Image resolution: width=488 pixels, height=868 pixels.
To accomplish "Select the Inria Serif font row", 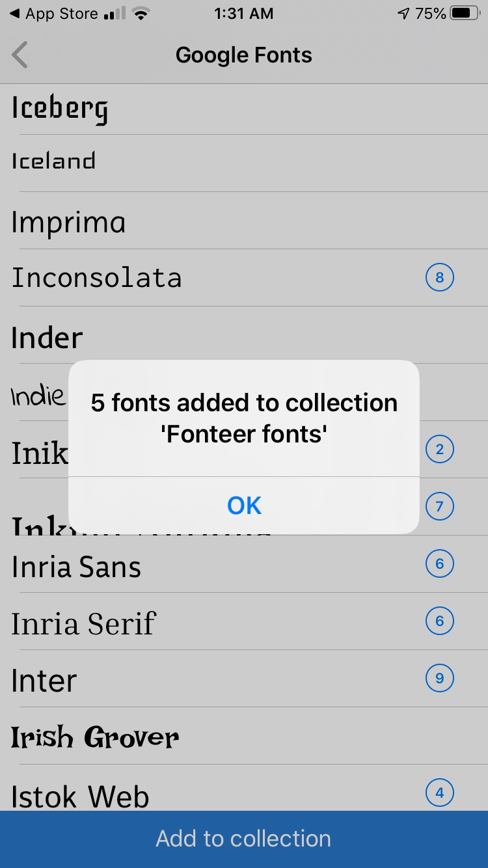I will click(244, 621).
